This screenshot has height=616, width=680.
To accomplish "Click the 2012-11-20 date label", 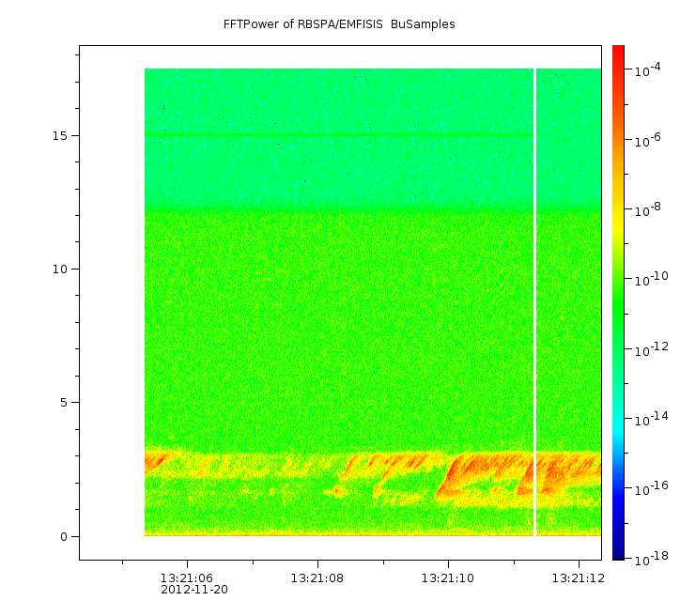I will (x=194, y=590).
